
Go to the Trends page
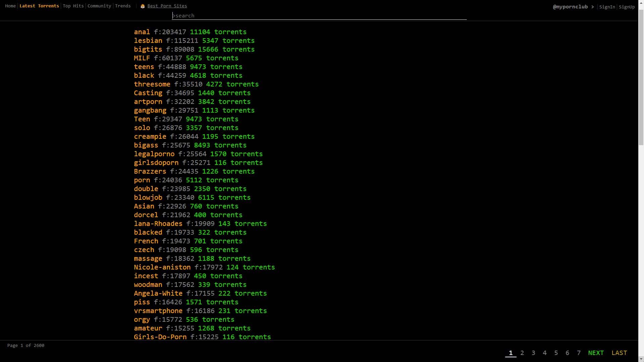[123, 6]
